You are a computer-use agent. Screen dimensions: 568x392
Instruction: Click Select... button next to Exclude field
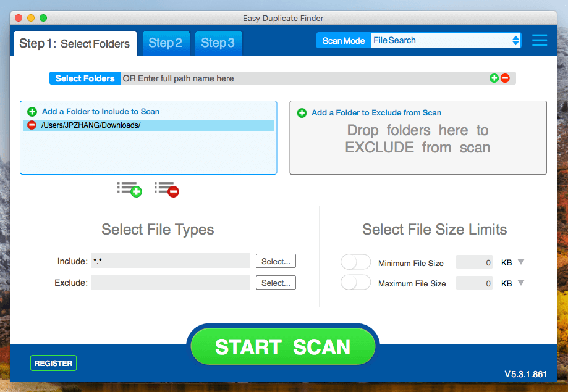[x=276, y=283]
